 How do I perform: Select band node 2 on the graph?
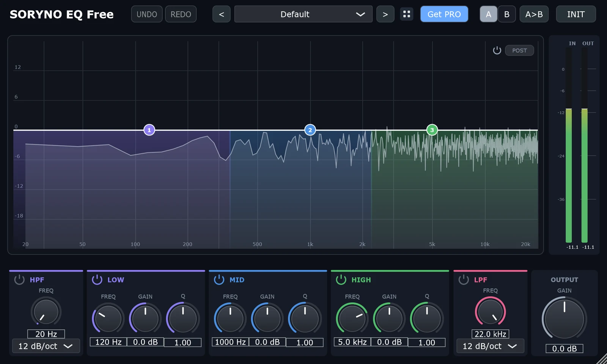coord(310,130)
